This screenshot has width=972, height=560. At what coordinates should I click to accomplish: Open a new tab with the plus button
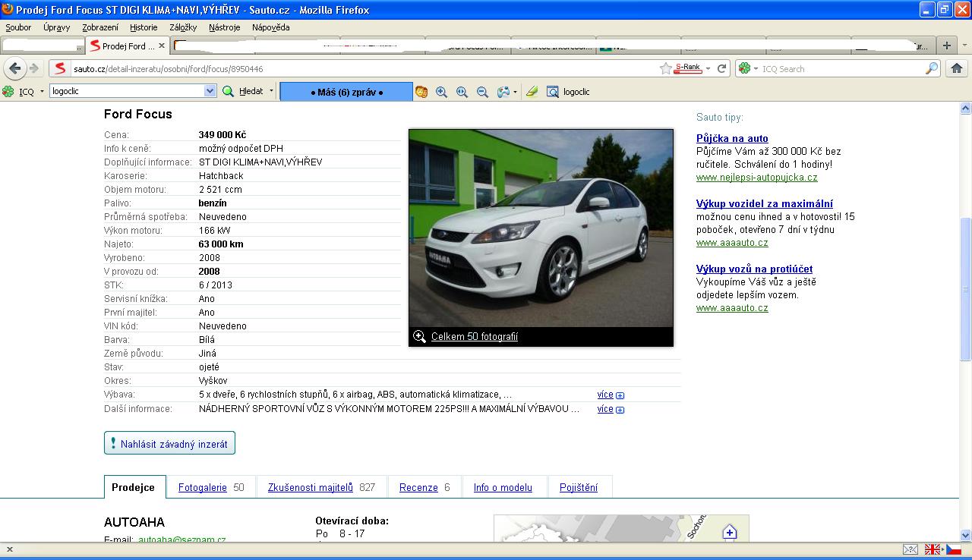click(x=946, y=46)
